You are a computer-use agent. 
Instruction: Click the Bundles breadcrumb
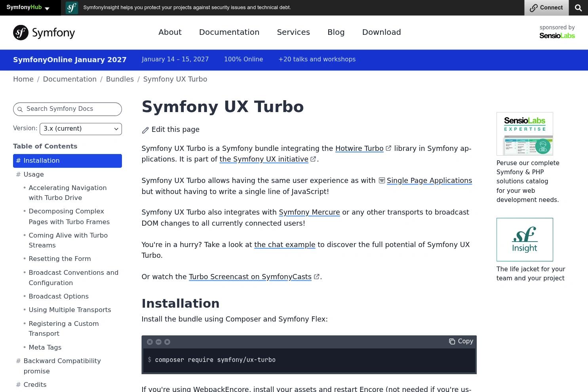pos(120,79)
